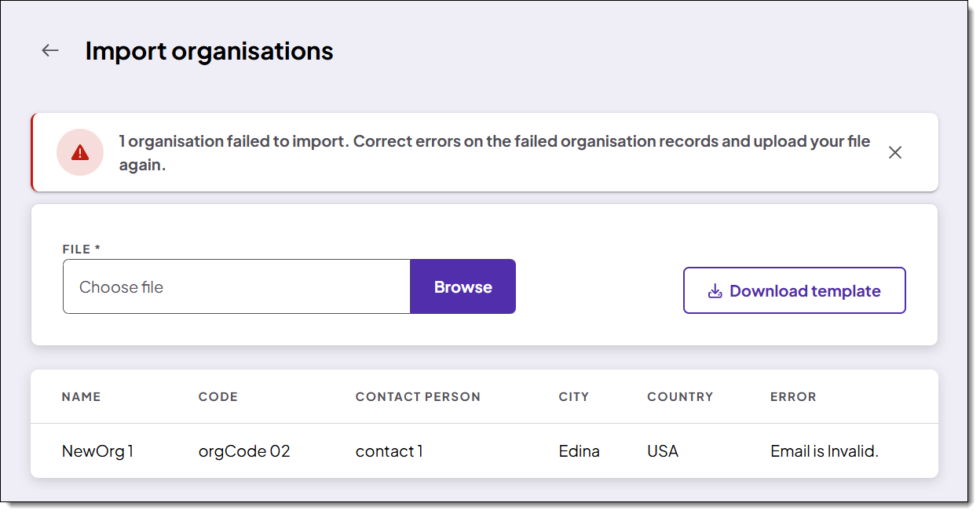Focus the Choose file input field
This screenshot has height=514, width=980.
(236, 287)
